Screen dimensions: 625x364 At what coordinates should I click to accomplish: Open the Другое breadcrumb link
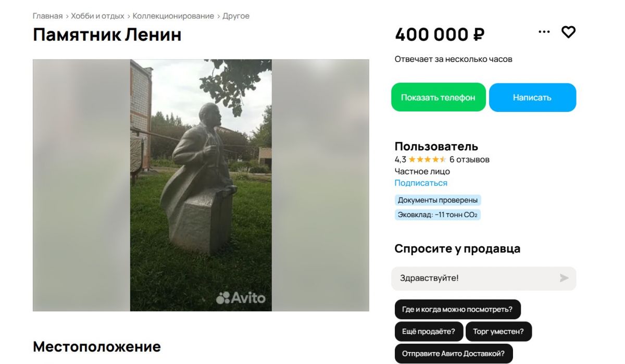pos(236,16)
